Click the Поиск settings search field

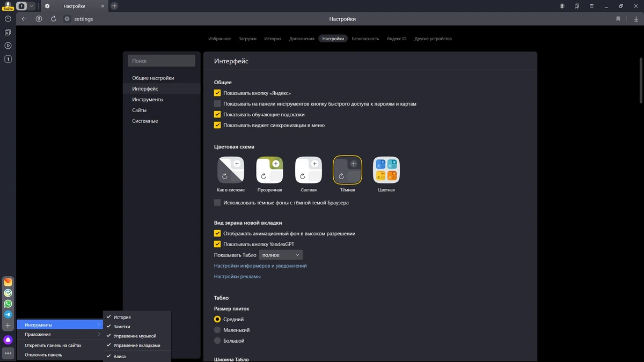162,61
